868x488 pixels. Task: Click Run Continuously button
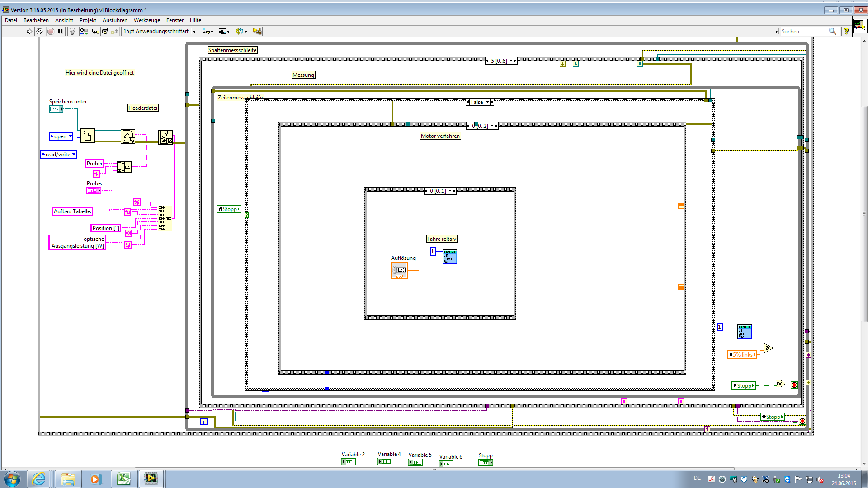tap(39, 31)
